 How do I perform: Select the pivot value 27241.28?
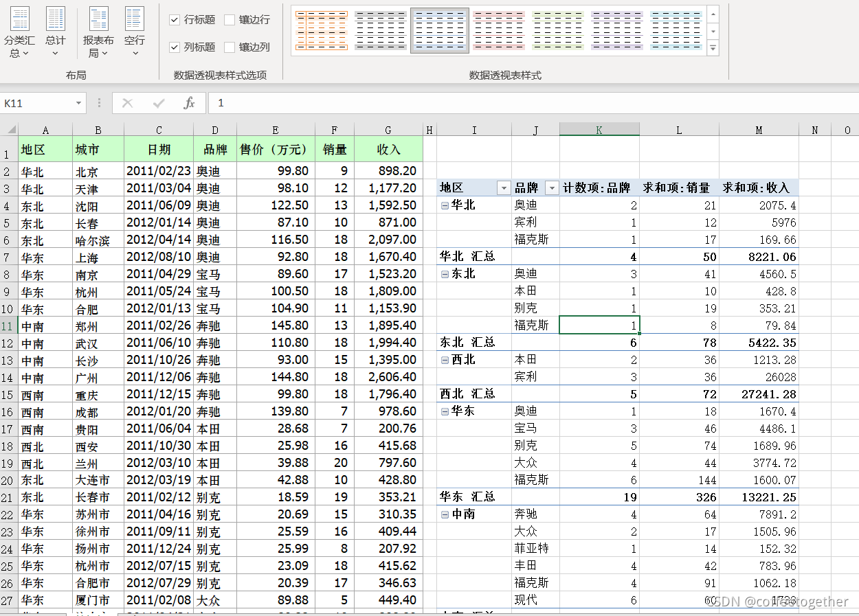[x=759, y=394]
